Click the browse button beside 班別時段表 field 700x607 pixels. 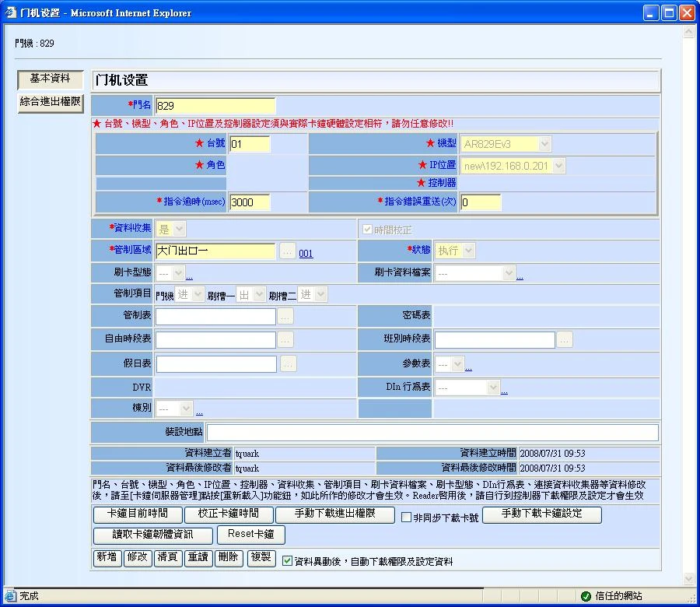pos(565,340)
